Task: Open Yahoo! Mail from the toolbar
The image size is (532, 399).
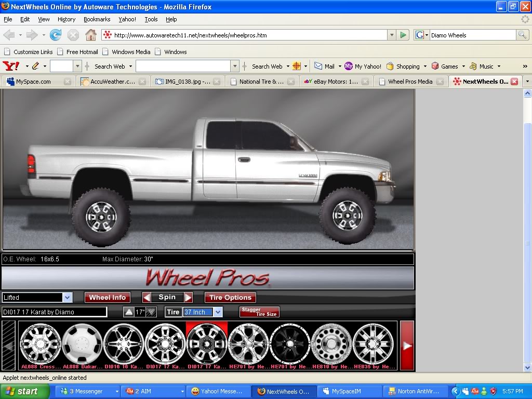Action: tap(323, 66)
